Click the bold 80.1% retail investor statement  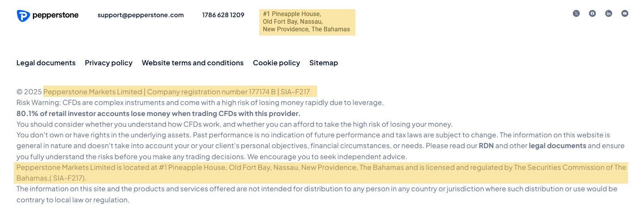(158, 114)
